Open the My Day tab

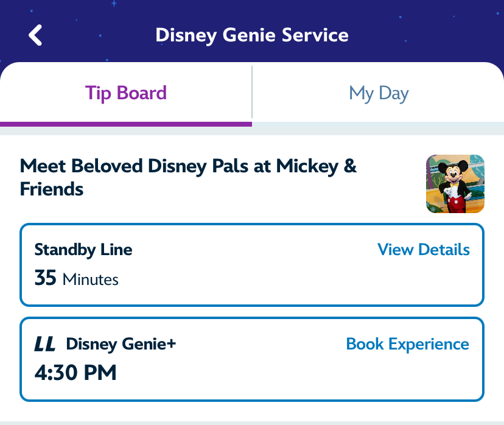pyautogui.click(x=379, y=93)
